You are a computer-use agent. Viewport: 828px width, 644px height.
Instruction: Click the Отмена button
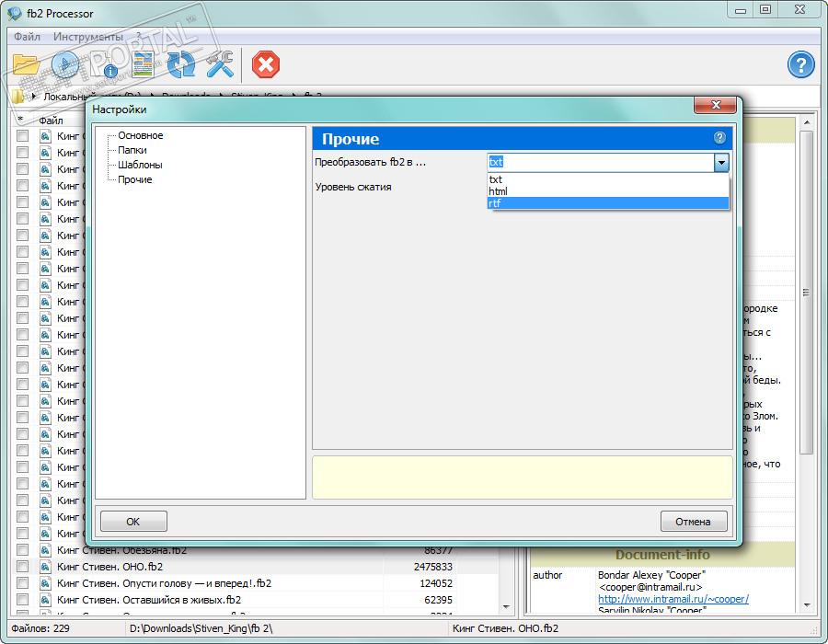tap(694, 522)
